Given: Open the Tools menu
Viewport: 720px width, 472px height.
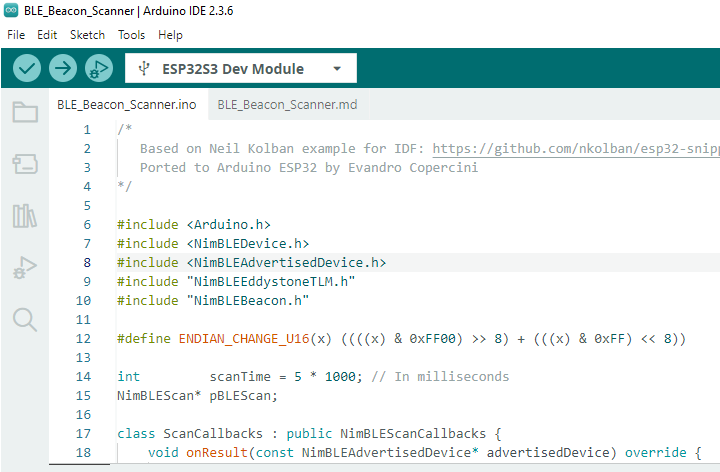Looking at the screenshot, I should pyautogui.click(x=131, y=35).
